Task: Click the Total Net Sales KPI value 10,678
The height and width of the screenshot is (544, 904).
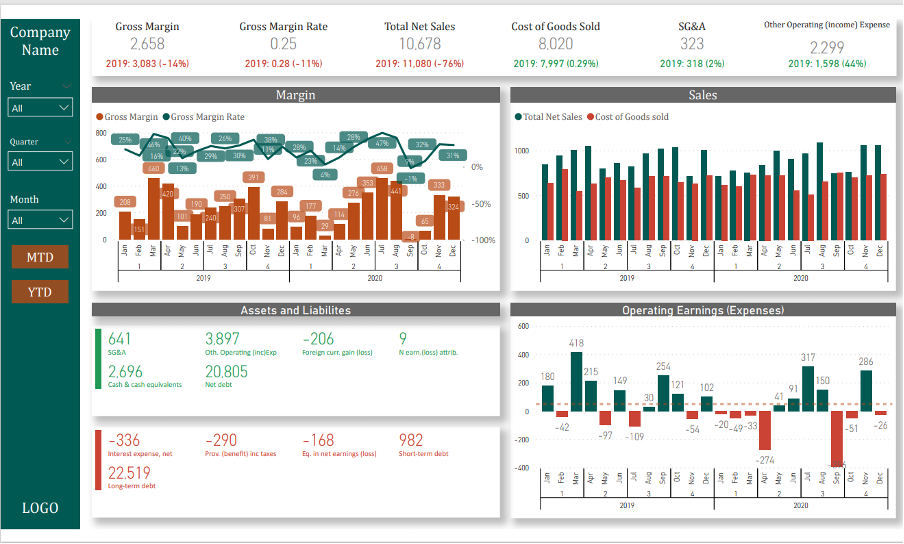Action: pyautogui.click(x=420, y=44)
